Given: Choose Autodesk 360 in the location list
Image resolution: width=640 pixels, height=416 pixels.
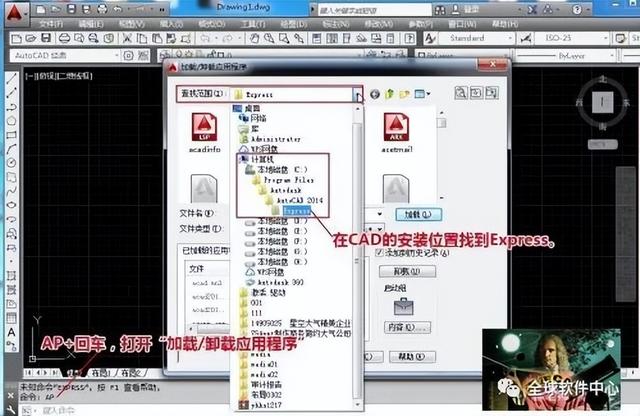Looking at the screenshot, I should [274, 282].
